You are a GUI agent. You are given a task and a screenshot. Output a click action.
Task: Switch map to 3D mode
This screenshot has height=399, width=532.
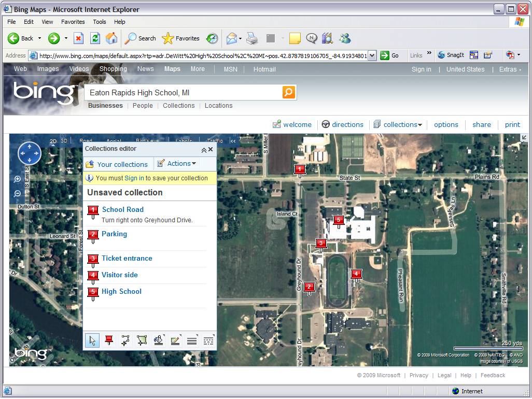click(x=64, y=140)
